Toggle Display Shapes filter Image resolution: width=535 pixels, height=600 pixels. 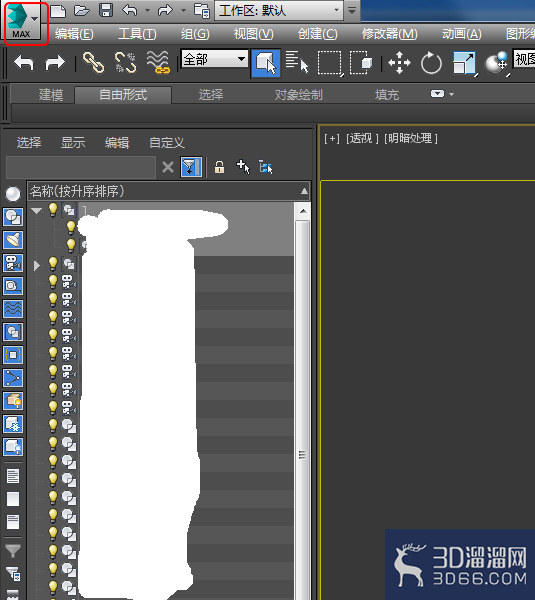pyautogui.click(x=13, y=217)
